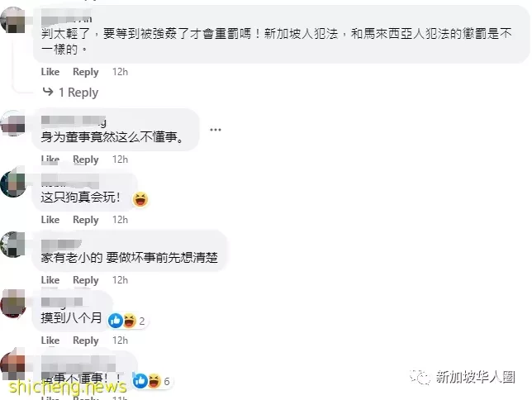This screenshot has height=400, width=532.
Task: Open avatar of 摸到八个月 commenter
Action: (x=13, y=303)
